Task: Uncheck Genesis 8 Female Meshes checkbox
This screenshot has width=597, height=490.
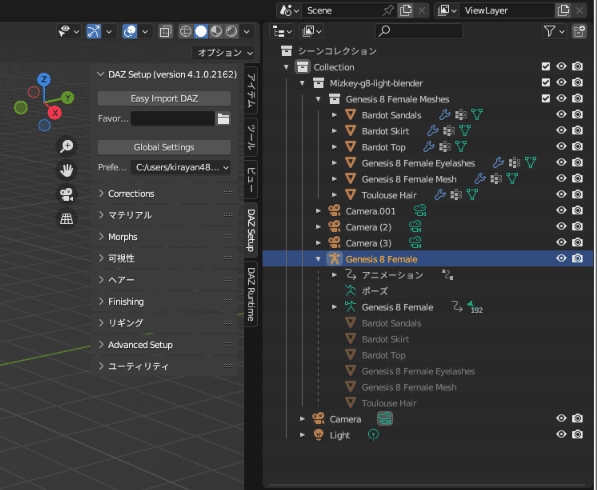Action: [x=546, y=99]
